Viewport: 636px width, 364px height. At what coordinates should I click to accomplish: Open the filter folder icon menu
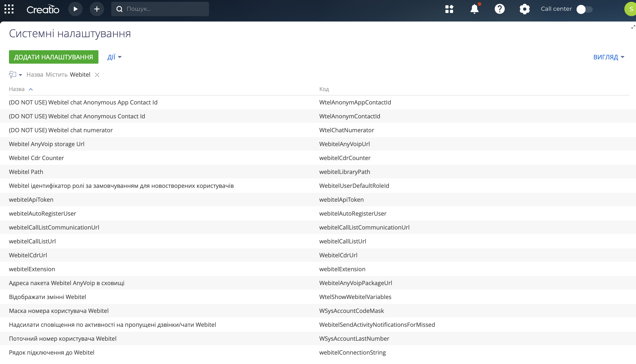tap(15, 74)
